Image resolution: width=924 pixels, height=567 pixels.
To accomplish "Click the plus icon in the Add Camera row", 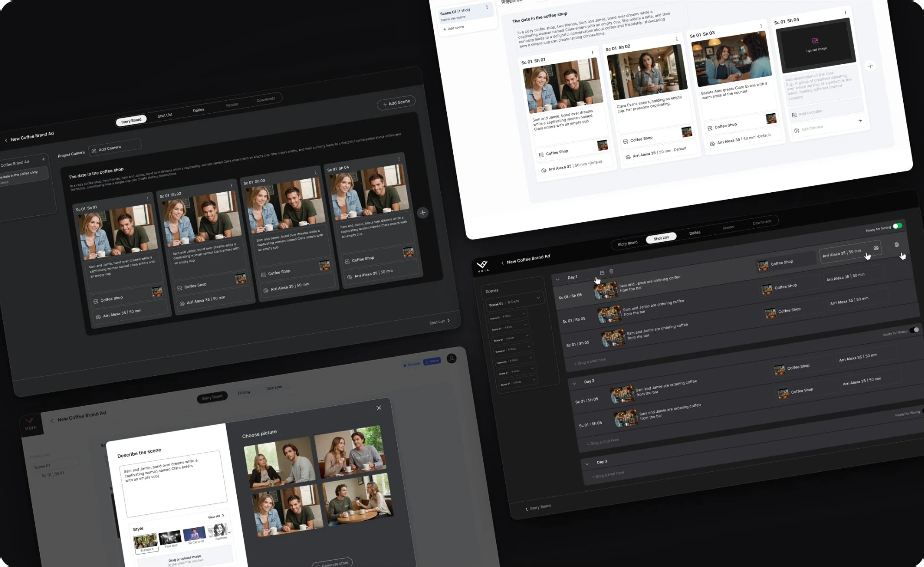I will [860, 121].
